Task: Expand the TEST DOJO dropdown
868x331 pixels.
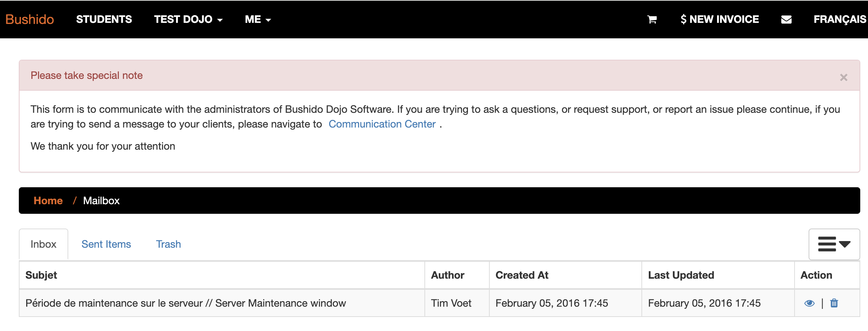Action: (188, 20)
